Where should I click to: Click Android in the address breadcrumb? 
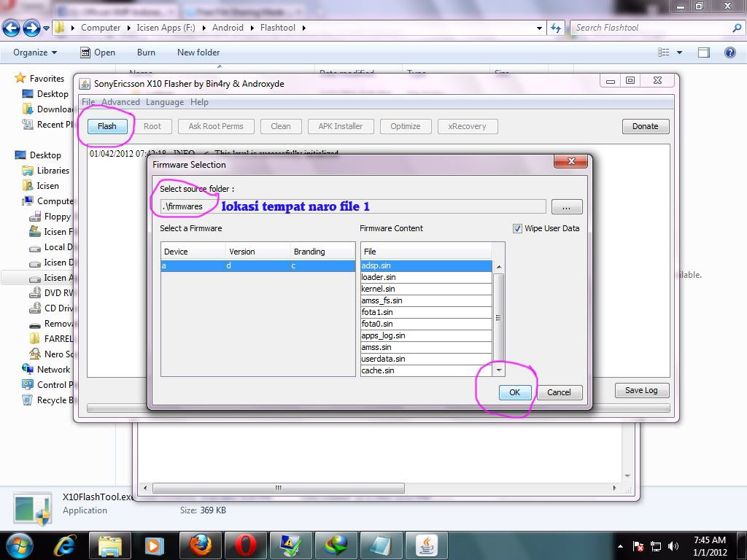[x=228, y=28]
